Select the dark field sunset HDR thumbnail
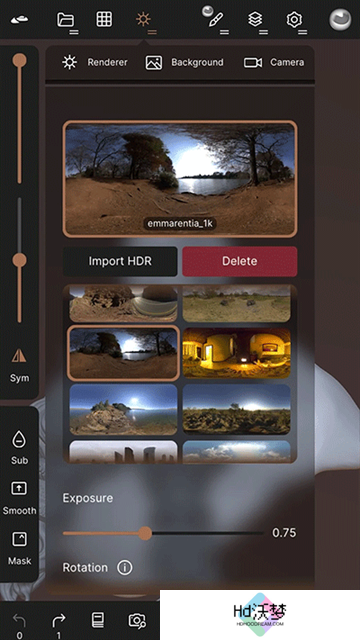Viewport: 360px width, 640px height. (237, 409)
